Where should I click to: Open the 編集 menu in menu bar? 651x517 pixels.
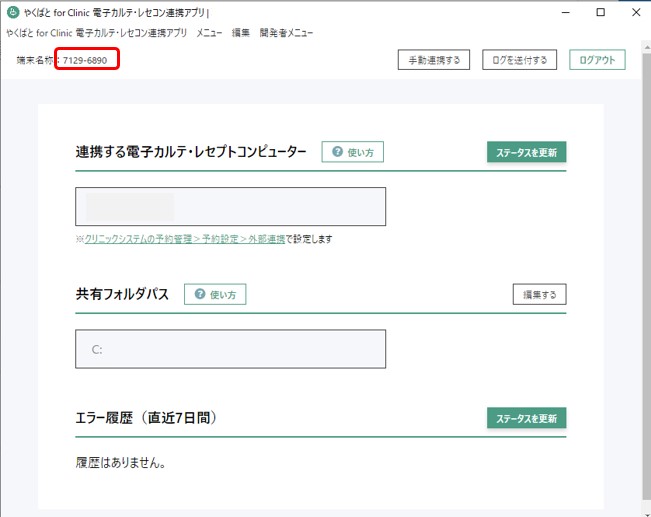tap(241, 33)
